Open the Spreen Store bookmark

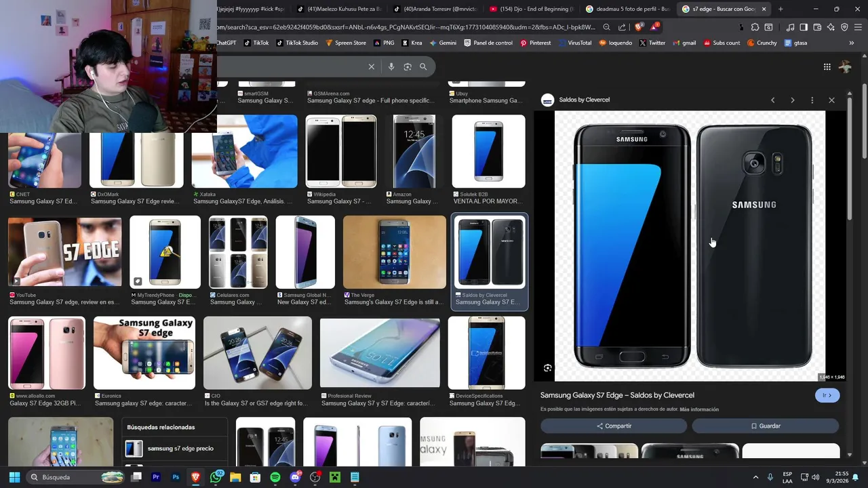[x=346, y=43]
